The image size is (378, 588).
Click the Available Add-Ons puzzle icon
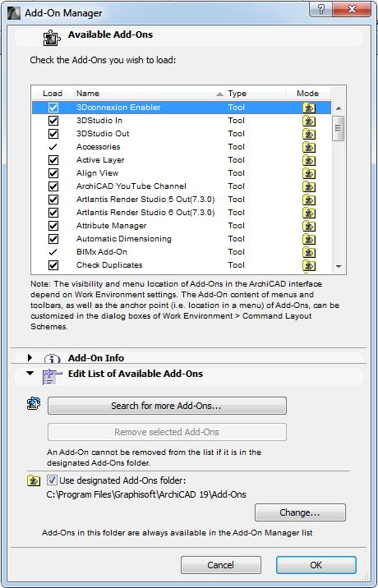tap(52, 38)
